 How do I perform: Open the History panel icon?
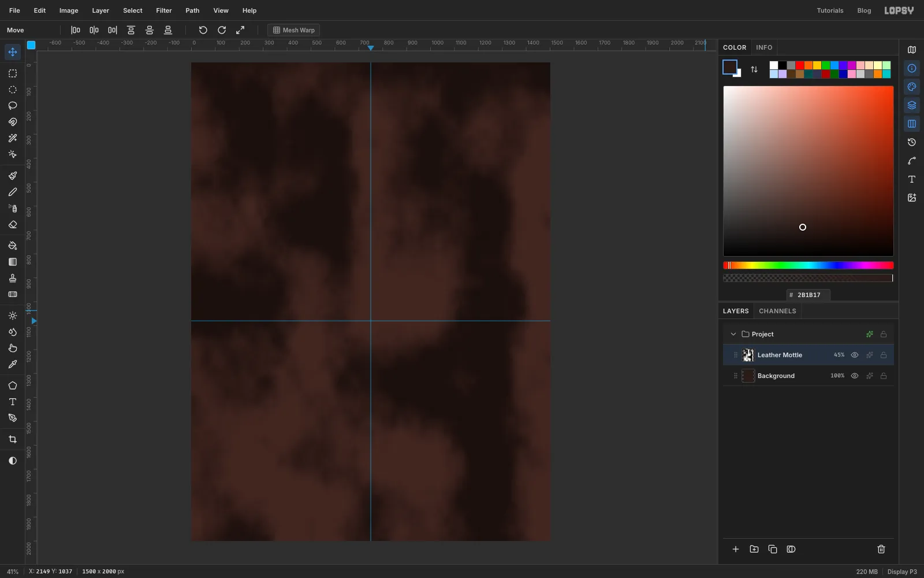click(x=912, y=142)
